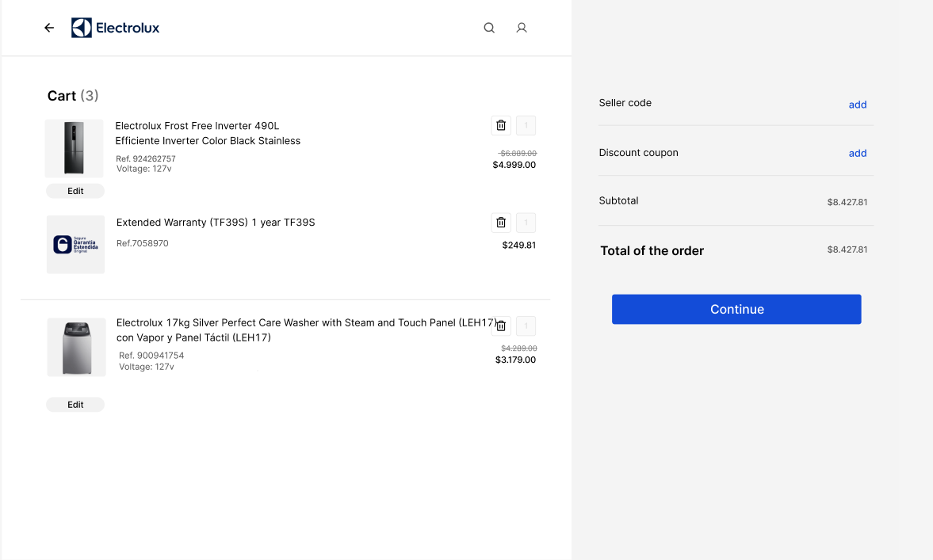Edit the Frost Free Inverter fridge

point(75,190)
